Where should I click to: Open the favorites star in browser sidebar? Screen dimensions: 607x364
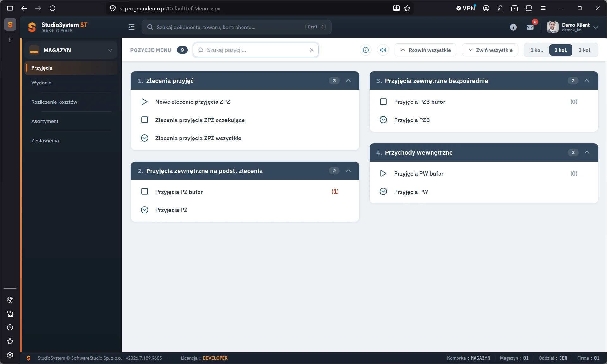[10, 341]
